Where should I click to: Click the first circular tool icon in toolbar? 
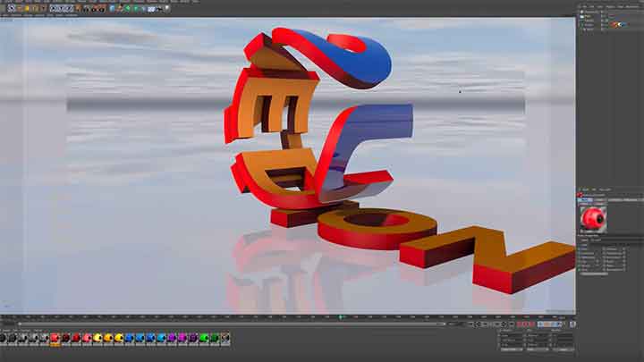point(11,8)
